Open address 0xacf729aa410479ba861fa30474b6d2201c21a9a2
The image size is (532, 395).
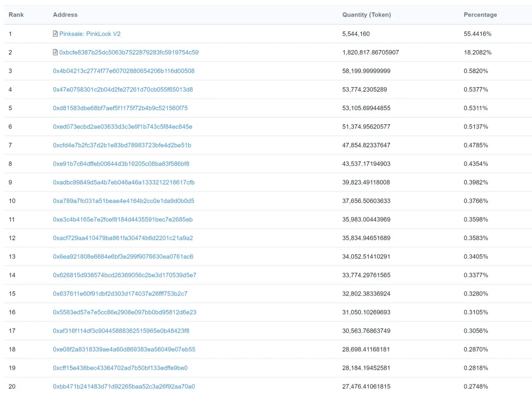click(123, 237)
